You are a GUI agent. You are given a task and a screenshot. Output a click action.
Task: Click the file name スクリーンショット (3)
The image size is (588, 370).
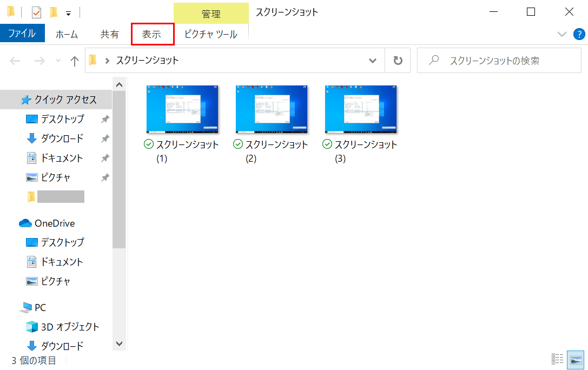tap(366, 151)
